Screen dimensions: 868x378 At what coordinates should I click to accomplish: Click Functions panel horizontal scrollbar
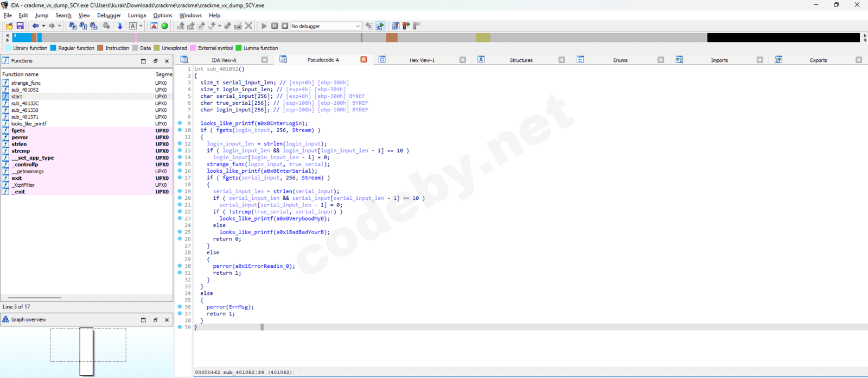coord(35,298)
